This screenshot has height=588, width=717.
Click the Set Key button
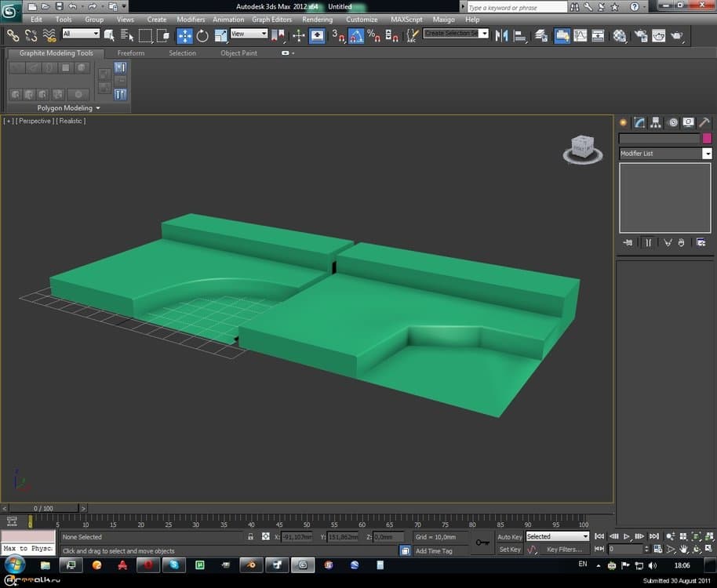click(509, 550)
